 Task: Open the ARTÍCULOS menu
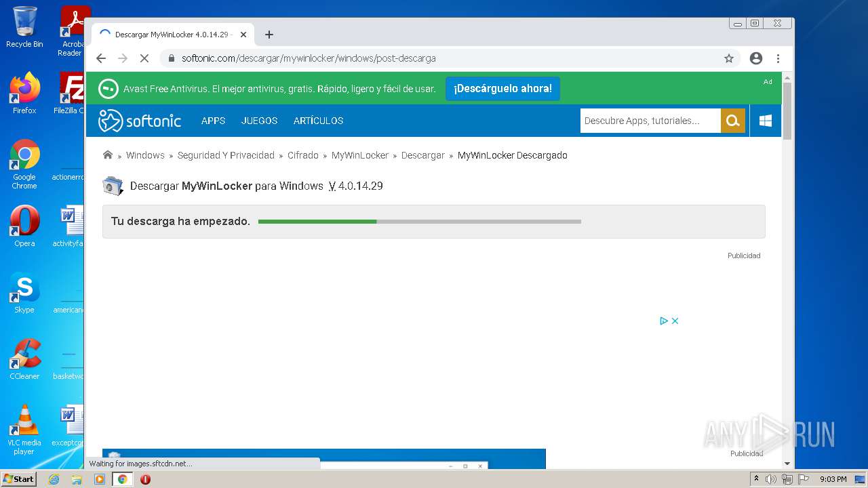click(x=318, y=121)
